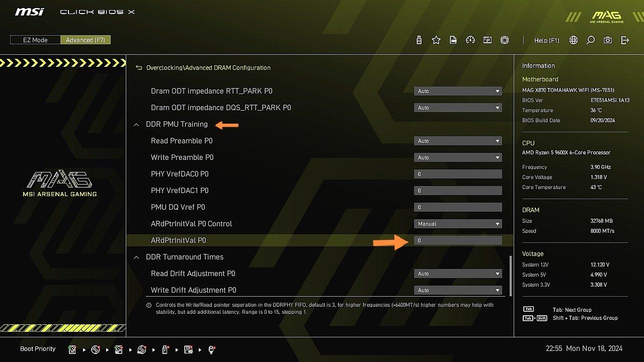Select the PHY VrefDAC1 P0 label

pyautogui.click(x=180, y=191)
